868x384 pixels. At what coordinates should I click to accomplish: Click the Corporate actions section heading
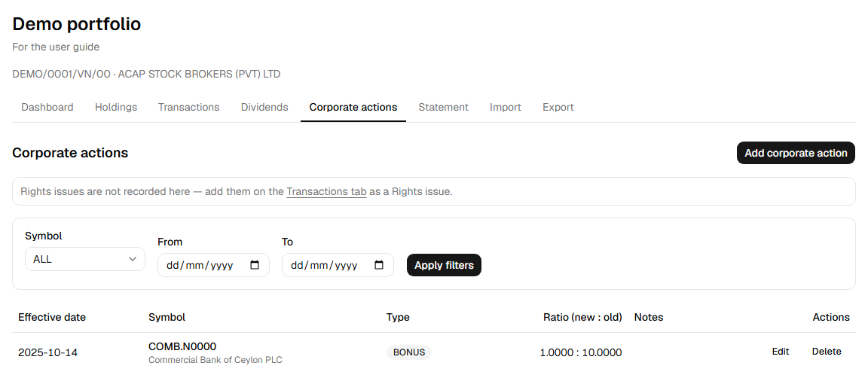[70, 153]
